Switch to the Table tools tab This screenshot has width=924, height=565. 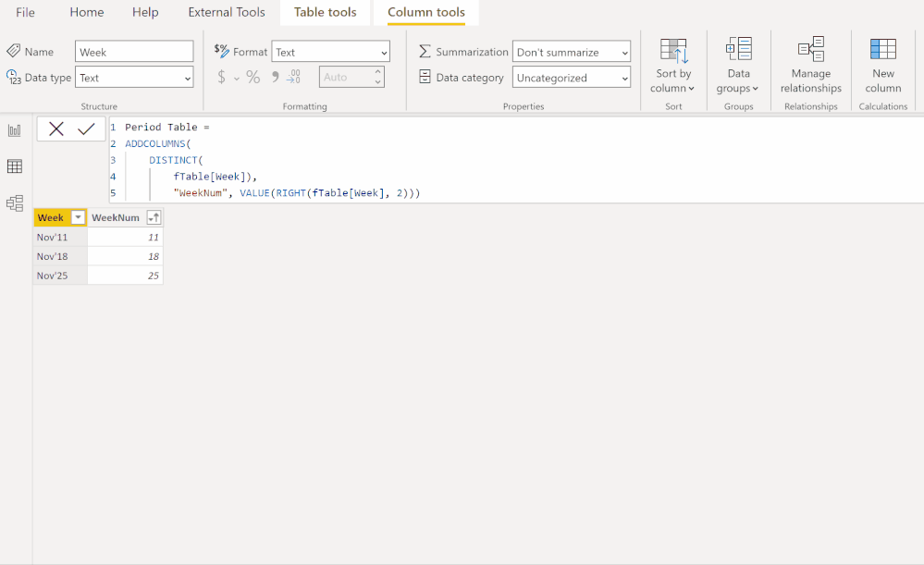(x=326, y=12)
